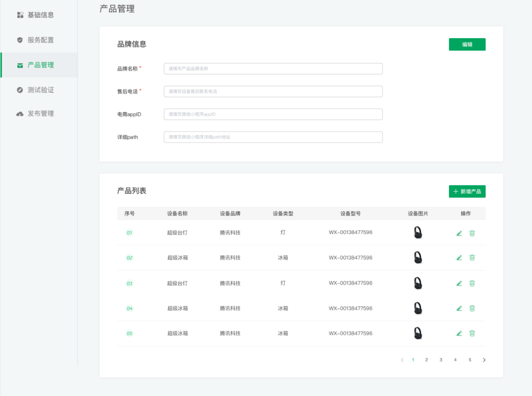This screenshot has width=532, height=396.
Task: Open 基础信息 in the sidebar
Action: click(40, 15)
